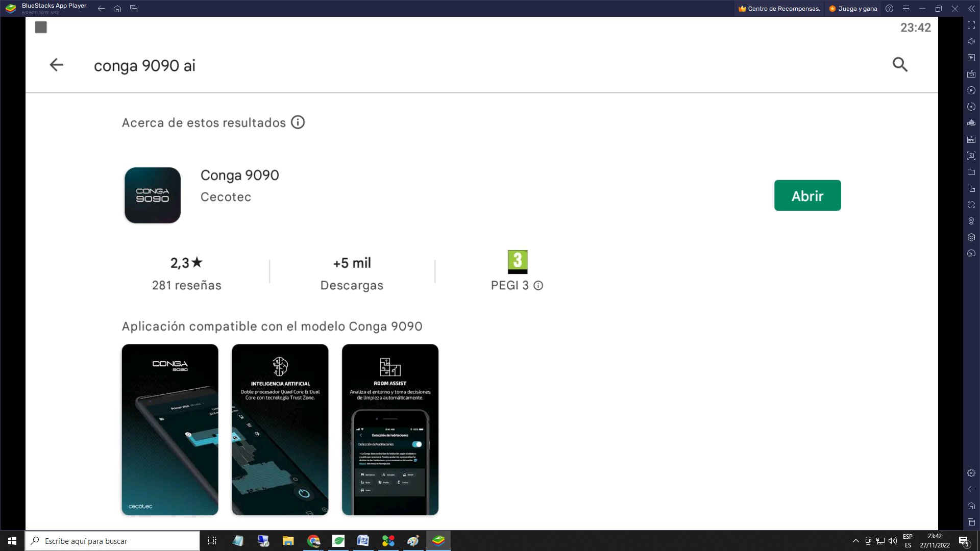Click sidebar home icon
This screenshot has height=551, width=980.
click(971, 506)
